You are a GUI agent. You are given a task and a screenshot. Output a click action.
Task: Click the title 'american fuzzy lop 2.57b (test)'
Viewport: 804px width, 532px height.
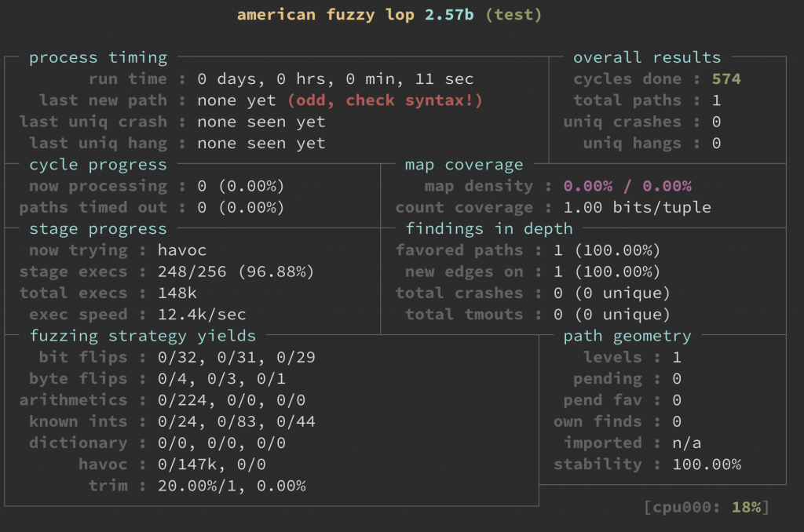click(x=389, y=15)
